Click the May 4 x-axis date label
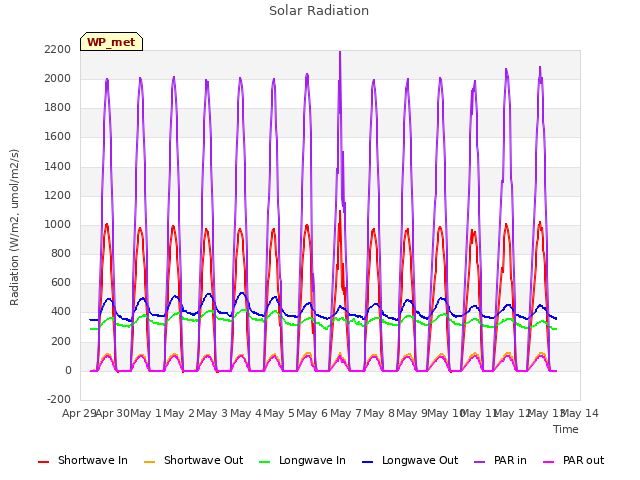 point(246,413)
